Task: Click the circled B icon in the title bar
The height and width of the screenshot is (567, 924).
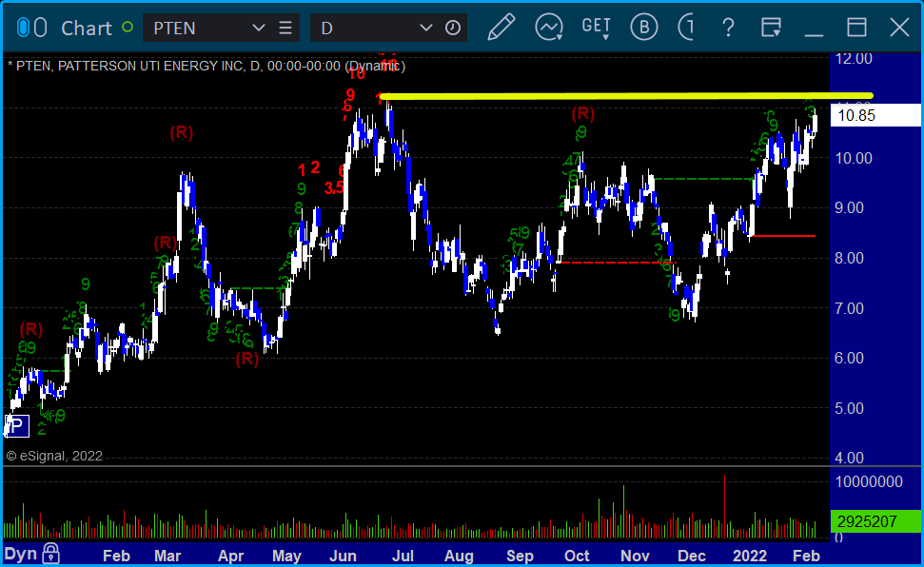Action: pos(643,28)
